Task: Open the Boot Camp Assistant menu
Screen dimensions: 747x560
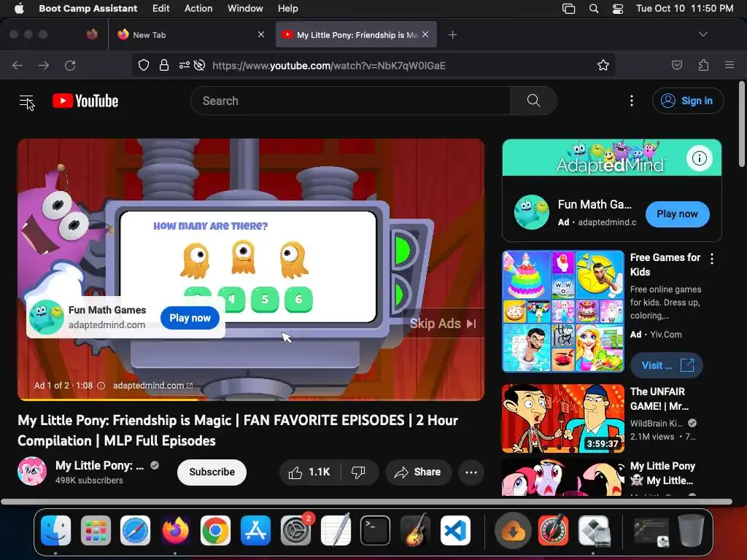Action: point(88,8)
